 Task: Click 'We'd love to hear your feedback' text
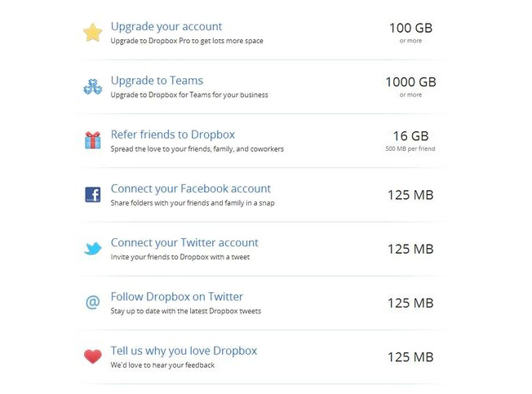point(162,365)
